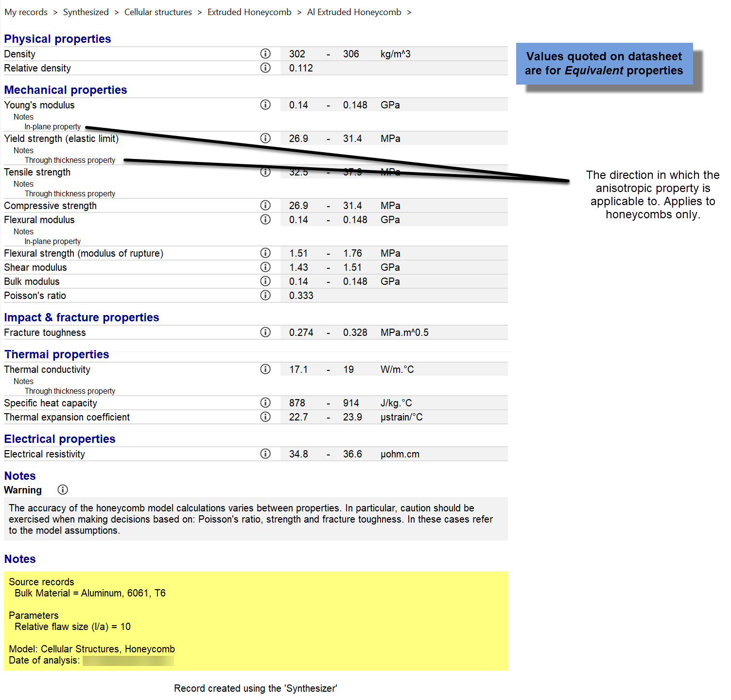Viewport: 731px width, 700px height.
Task: Click the Shear modulus info icon
Action: pyautogui.click(x=265, y=267)
